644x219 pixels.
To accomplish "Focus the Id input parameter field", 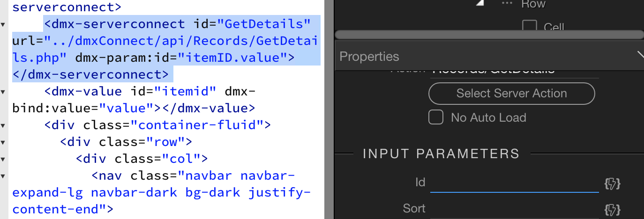I will click(515, 183).
